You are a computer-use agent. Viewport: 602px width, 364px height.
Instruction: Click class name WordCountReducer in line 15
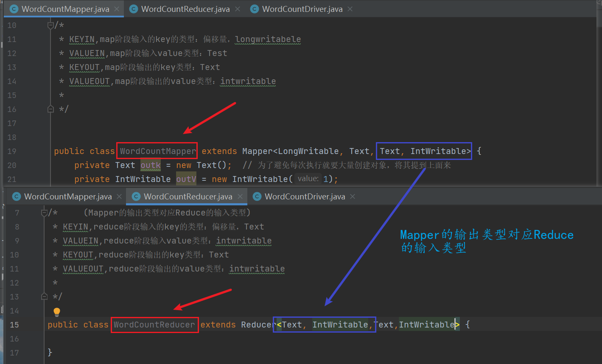[x=154, y=325]
